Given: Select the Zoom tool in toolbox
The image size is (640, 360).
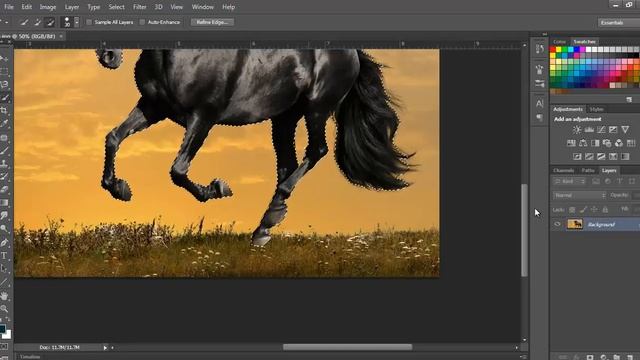Looking at the screenshot, I should pyautogui.click(x=4, y=309).
